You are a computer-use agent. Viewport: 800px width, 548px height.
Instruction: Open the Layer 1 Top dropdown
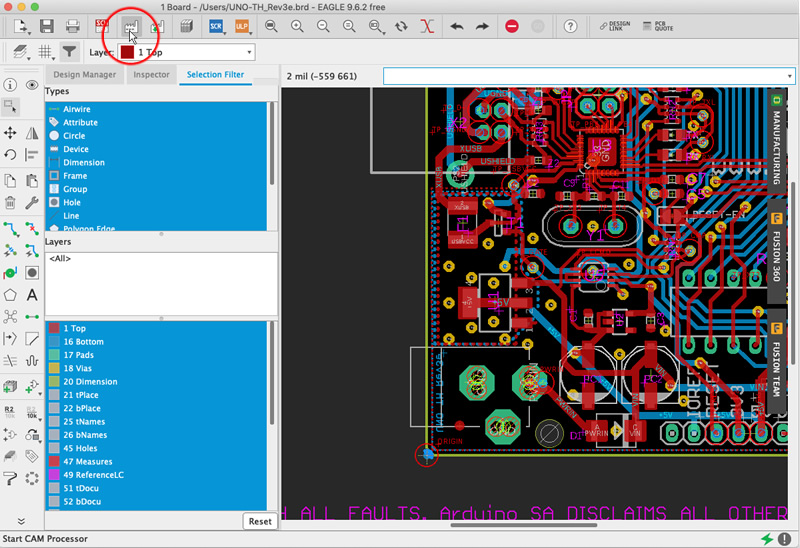[187, 52]
